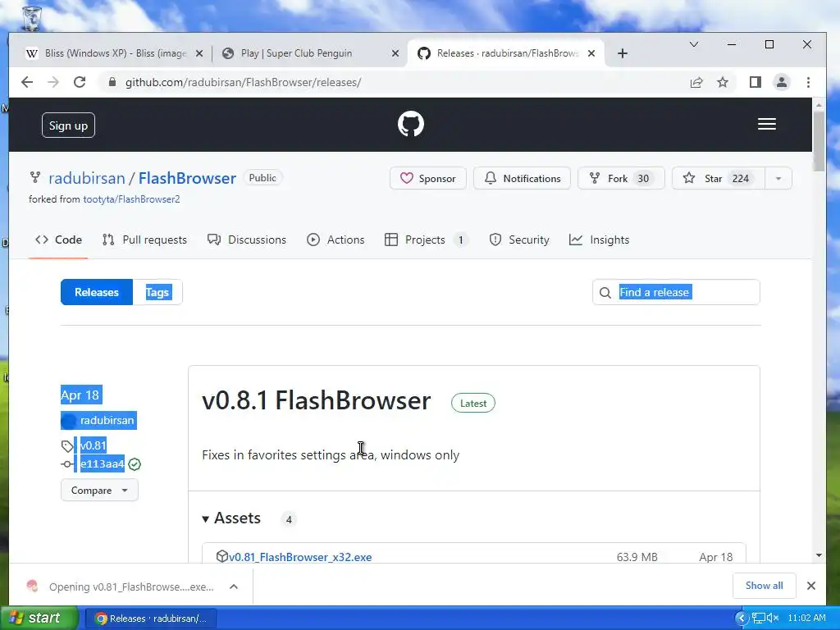Click the Find a release search field
Image resolution: width=840 pixels, height=630 pixels.
pyautogui.click(x=676, y=292)
